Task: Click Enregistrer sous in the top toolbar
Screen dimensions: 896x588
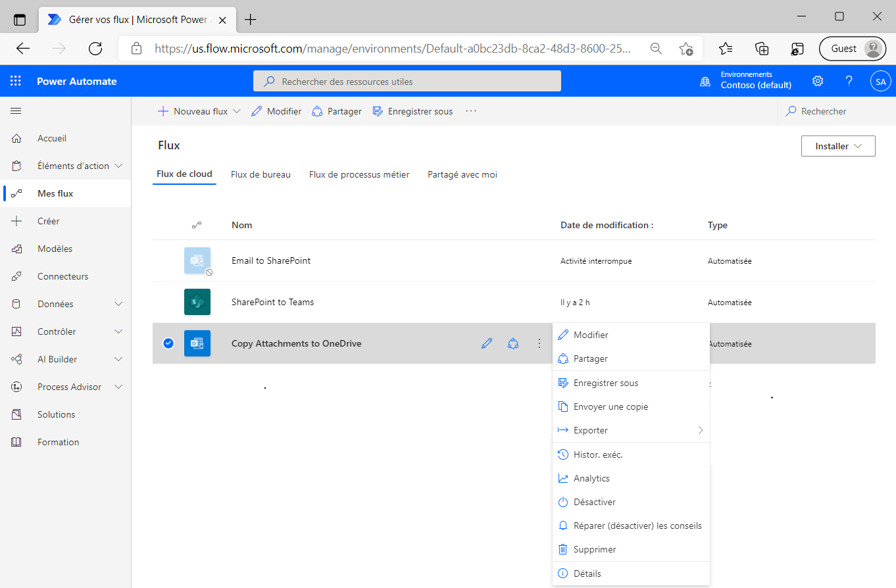Action: [x=412, y=111]
